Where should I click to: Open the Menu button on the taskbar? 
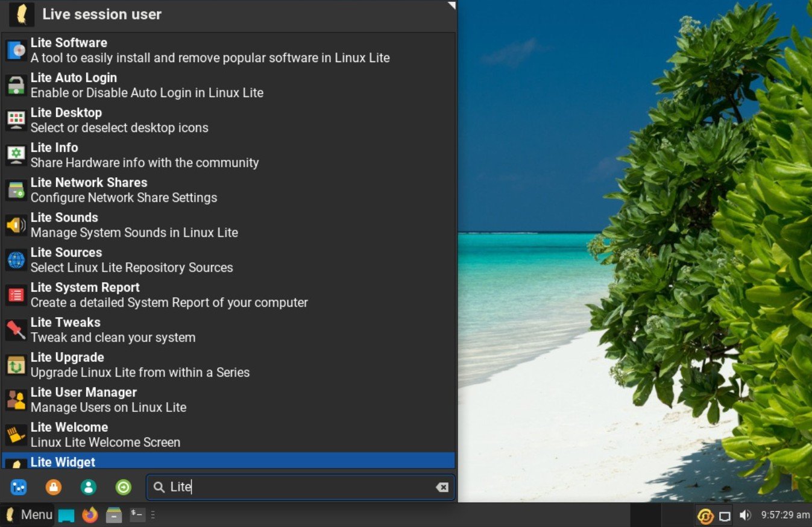[28, 514]
